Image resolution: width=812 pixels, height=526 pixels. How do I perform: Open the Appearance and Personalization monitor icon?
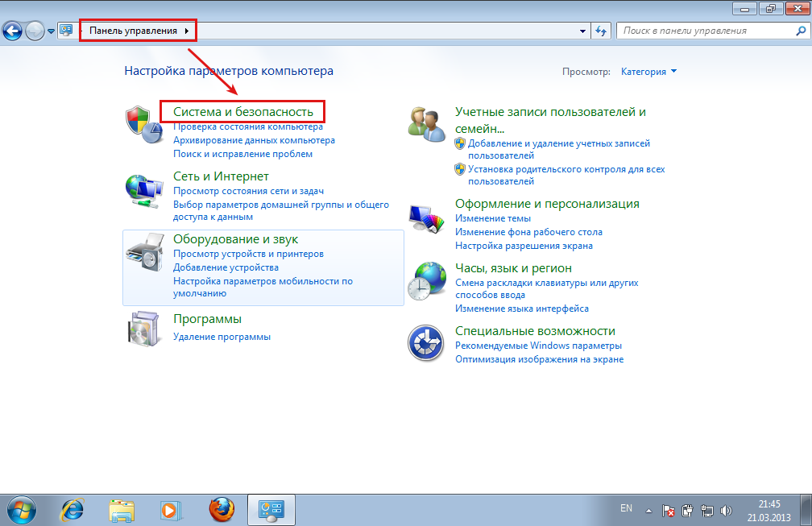click(427, 217)
